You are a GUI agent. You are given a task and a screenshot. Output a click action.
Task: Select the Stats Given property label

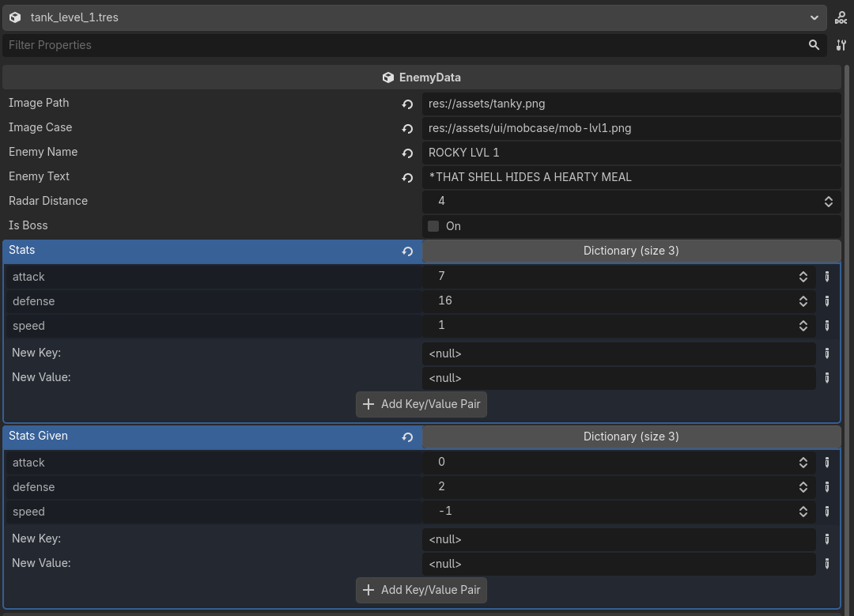(x=38, y=436)
